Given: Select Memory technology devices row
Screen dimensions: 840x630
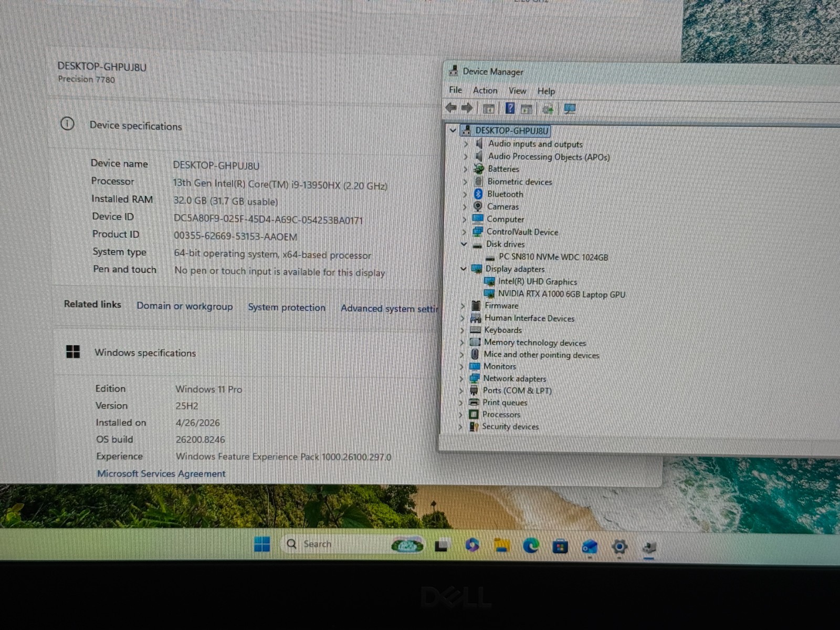Looking at the screenshot, I should [534, 342].
